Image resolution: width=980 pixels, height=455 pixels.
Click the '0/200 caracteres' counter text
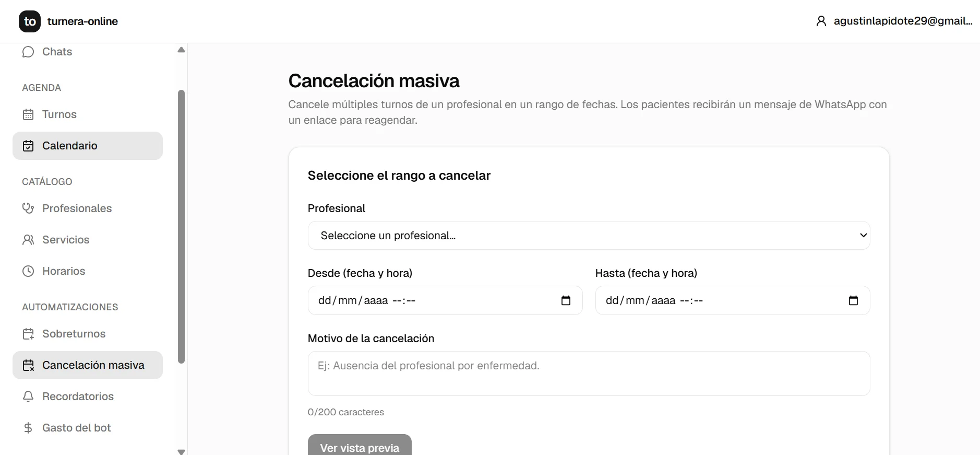346,412
